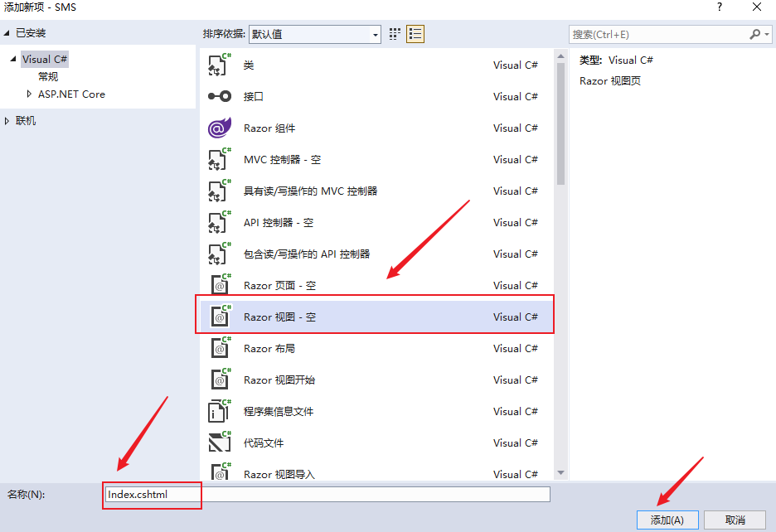Select ASP.NET Core category label
This screenshot has height=532, width=776.
(x=72, y=94)
